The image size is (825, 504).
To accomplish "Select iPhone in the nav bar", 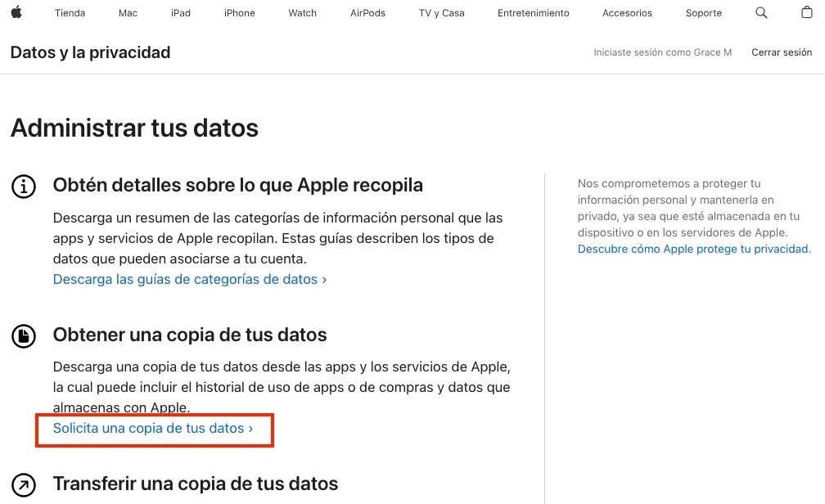I will pyautogui.click(x=239, y=12).
